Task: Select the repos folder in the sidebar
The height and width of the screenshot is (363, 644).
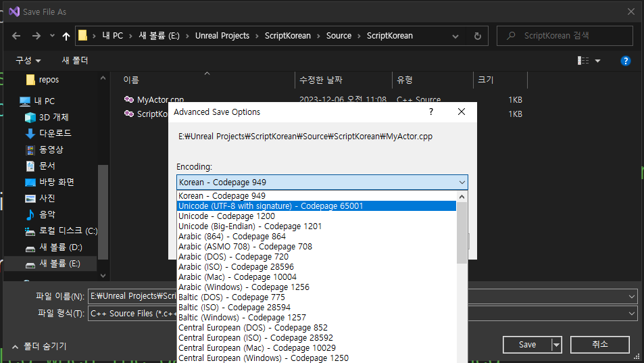Action: (x=49, y=80)
